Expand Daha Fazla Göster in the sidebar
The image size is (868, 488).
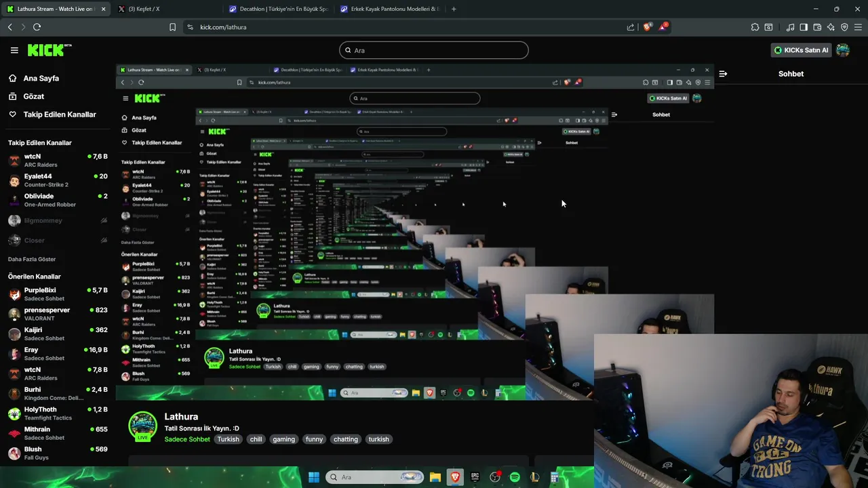coord(32,259)
